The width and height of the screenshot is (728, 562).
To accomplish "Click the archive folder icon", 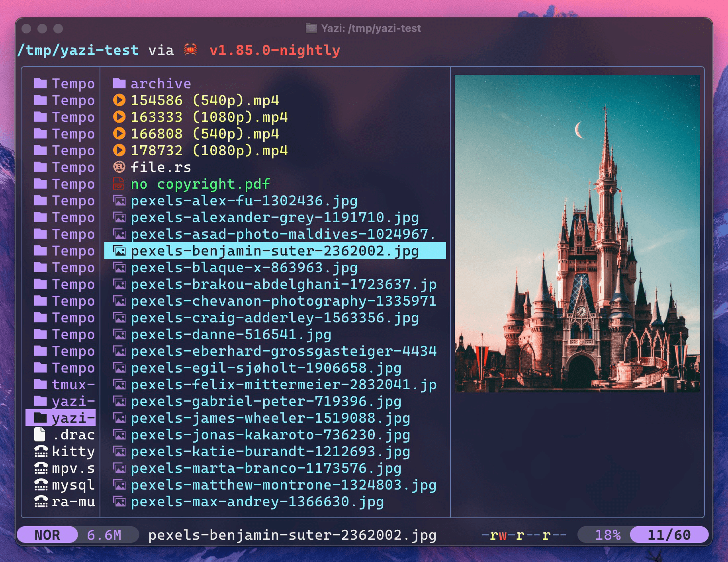I will (119, 84).
